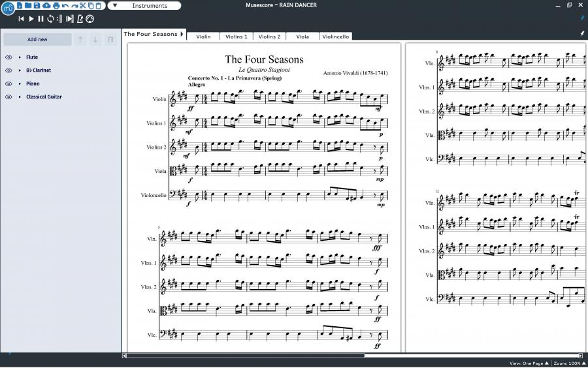Viewport: 588px width, 368px height.
Task: Open View: One Page dropdown
Action: [x=529, y=363]
